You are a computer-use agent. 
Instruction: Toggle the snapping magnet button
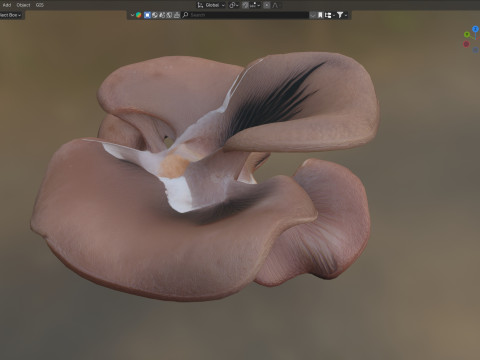click(245, 5)
